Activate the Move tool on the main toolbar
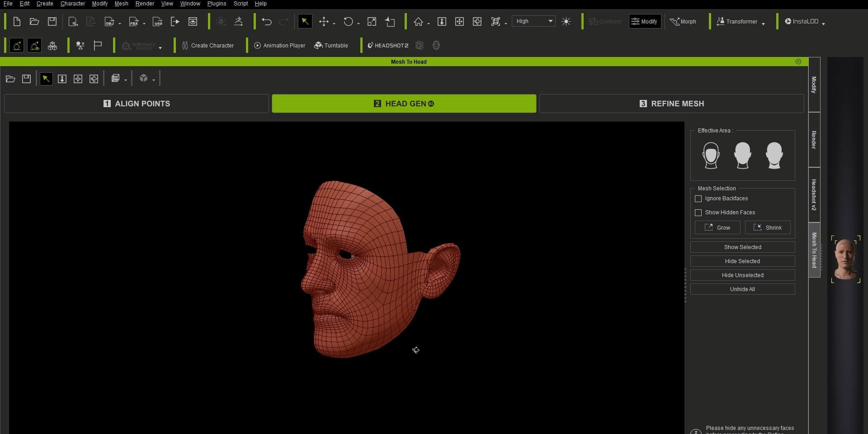 [325, 21]
